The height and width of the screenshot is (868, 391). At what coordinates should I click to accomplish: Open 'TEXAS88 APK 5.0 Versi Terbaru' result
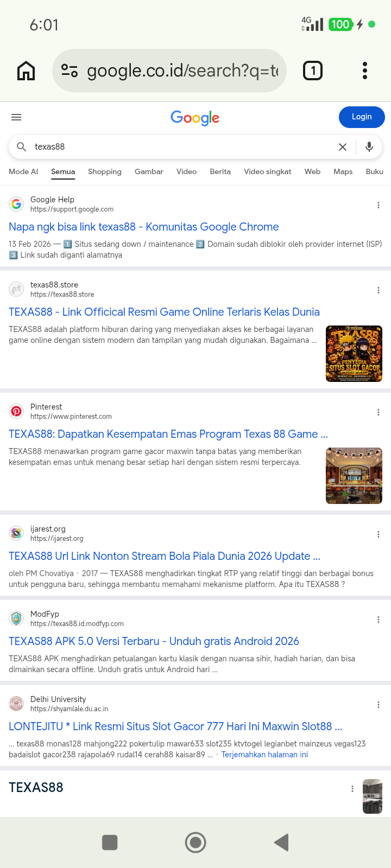[154, 641]
